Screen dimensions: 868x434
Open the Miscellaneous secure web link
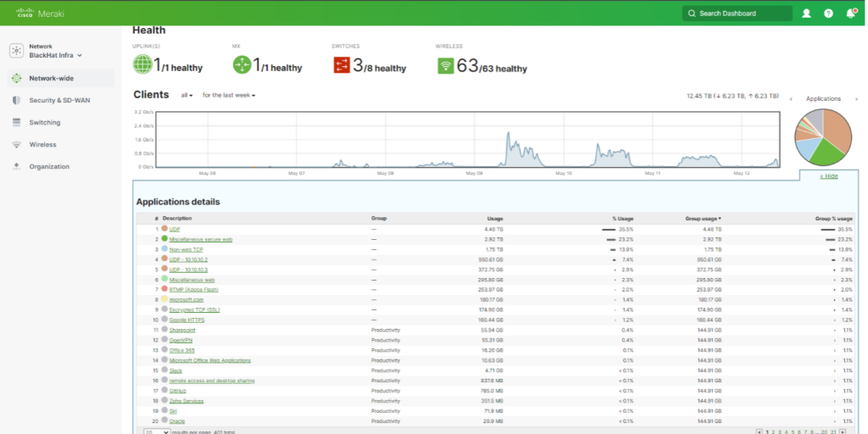[201, 239]
